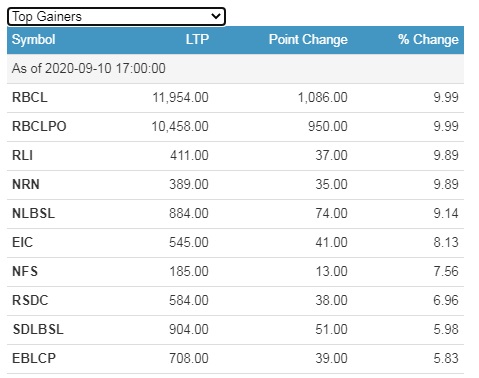This screenshot has height=378, width=479.
Task: Click the dropdown chevron arrow
Action: point(216,16)
